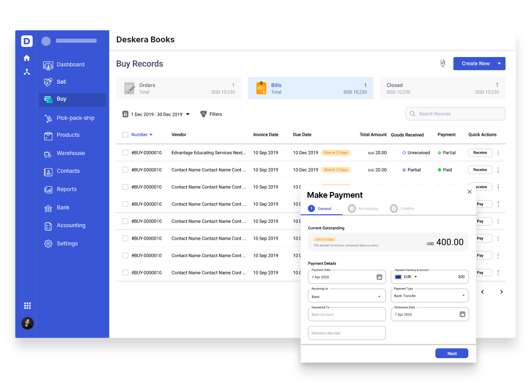This screenshot has width=532, height=392.
Task: Expand the Create New dropdown arrow
Action: click(x=499, y=64)
